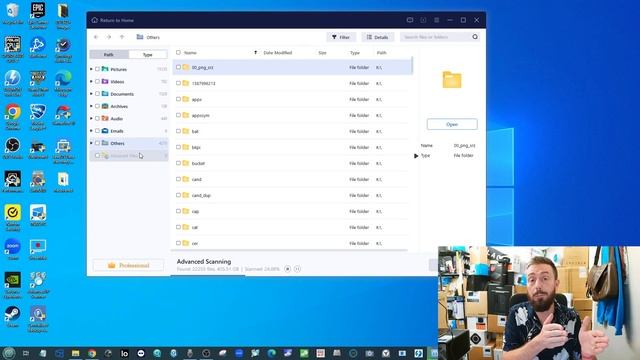Screen dimensions: 640x360
Task: Click the Details view button
Action: pos(378,37)
